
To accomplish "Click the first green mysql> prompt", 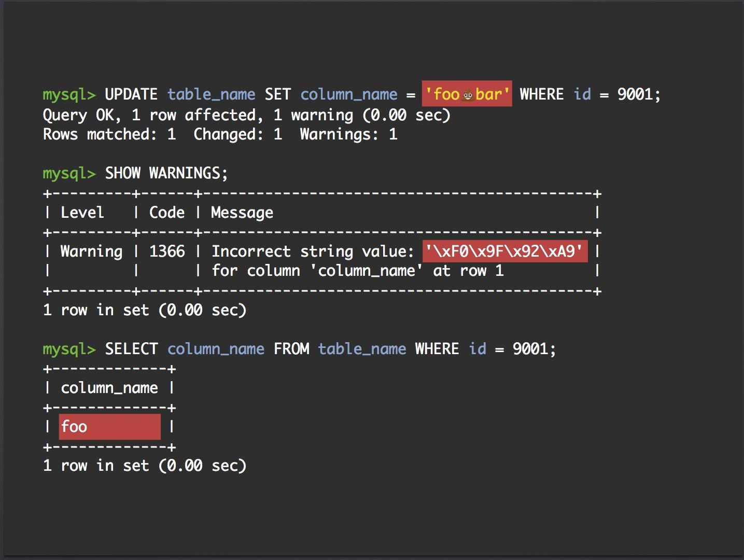I will 69,95.
